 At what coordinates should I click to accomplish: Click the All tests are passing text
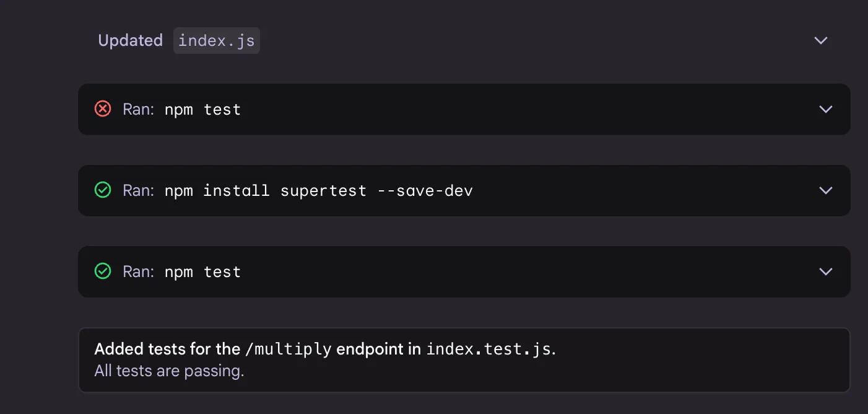tap(169, 371)
